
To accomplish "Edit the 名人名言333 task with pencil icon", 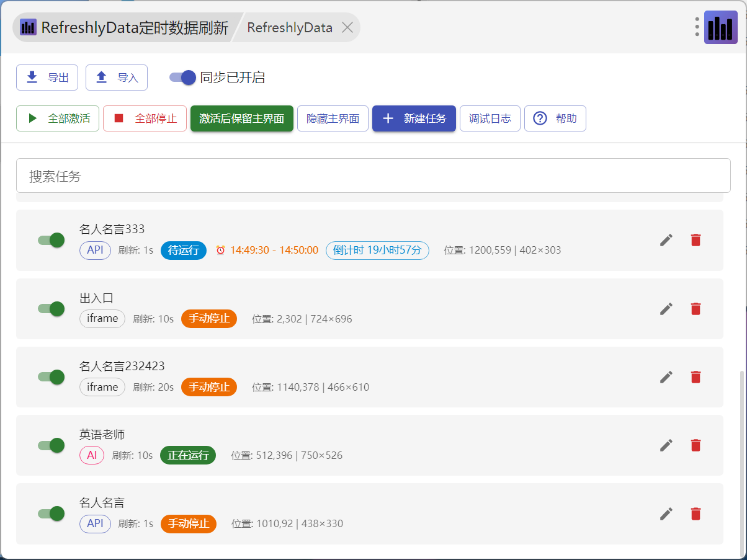I will click(666, 240).
